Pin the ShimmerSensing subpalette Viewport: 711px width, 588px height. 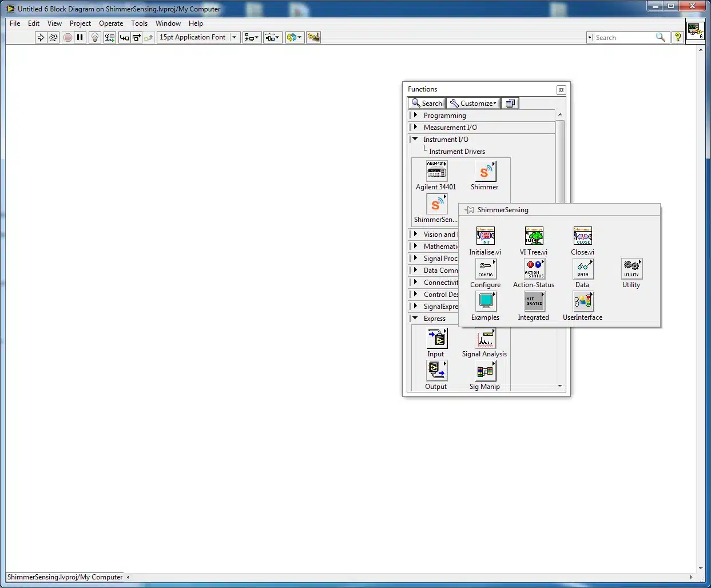click(x=470, y=210)
